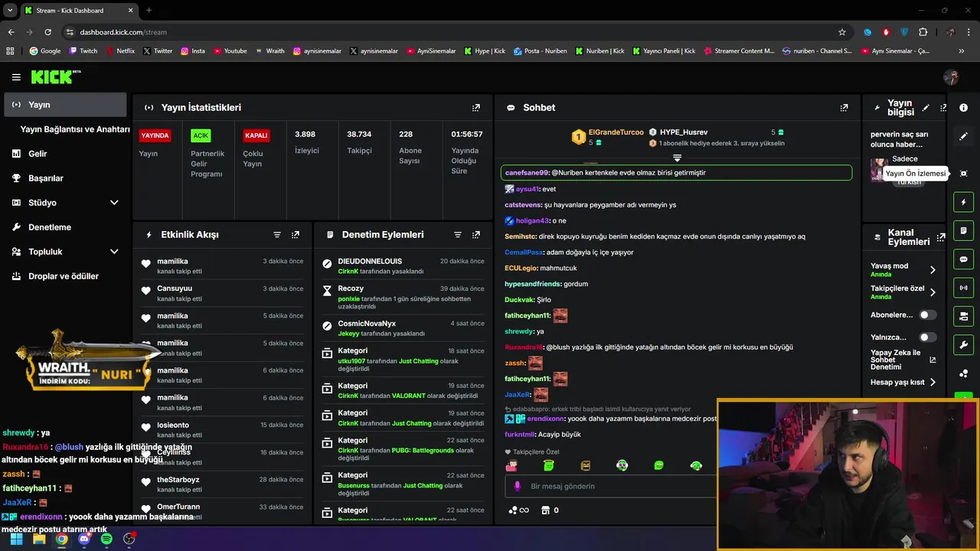
Task: Open filter options in Etkinlik Akışı
Action: 277,235
